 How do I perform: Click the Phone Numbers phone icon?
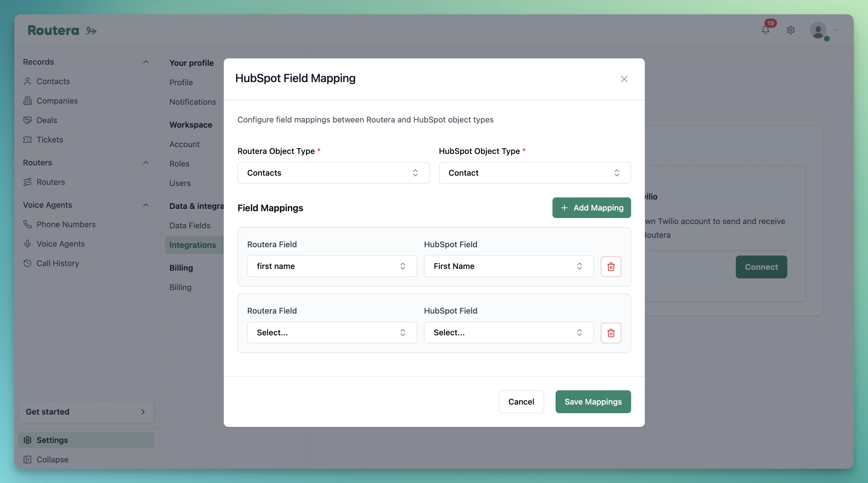[x=28, y=224]
